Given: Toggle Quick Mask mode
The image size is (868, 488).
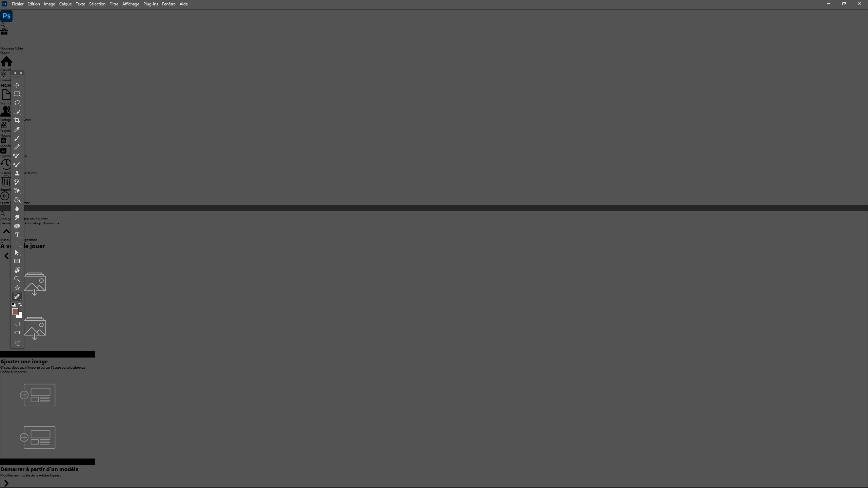Looking at the screenshot, I should tap(17, 324).
